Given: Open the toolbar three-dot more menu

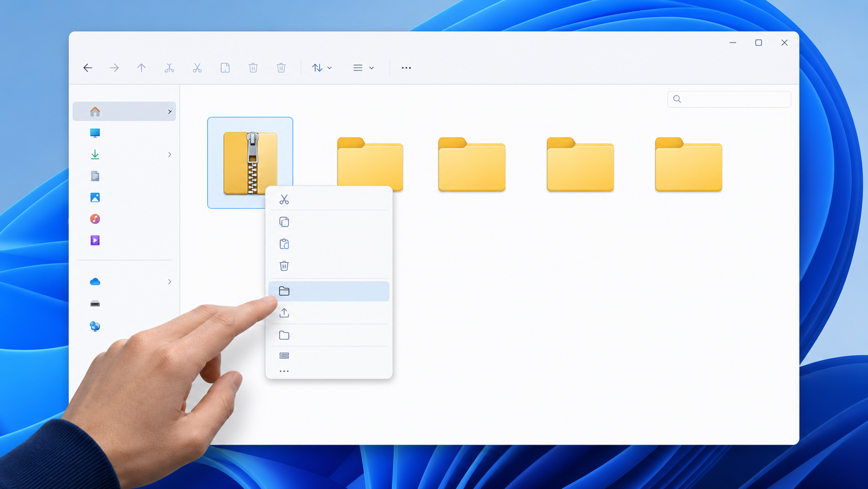Looking at the screenshot, I should [x=406, y=68].
